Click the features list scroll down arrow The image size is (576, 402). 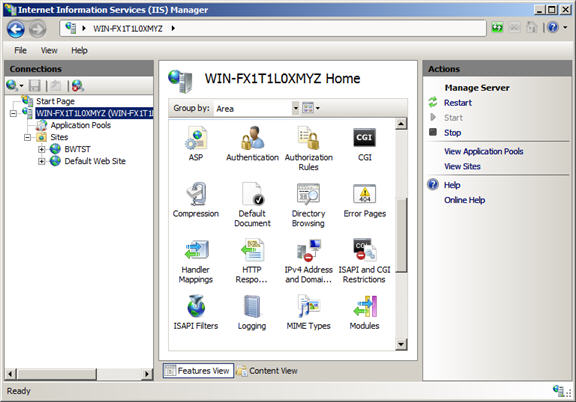401,344
